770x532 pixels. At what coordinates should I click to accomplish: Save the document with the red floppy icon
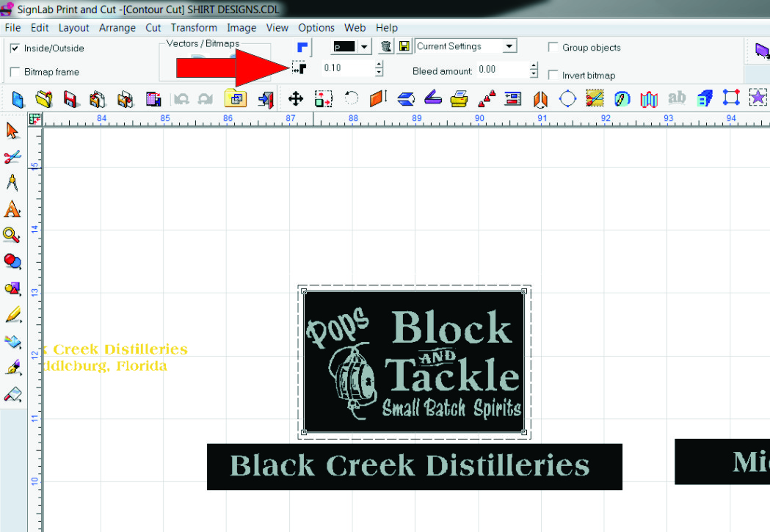pos(70,99)
